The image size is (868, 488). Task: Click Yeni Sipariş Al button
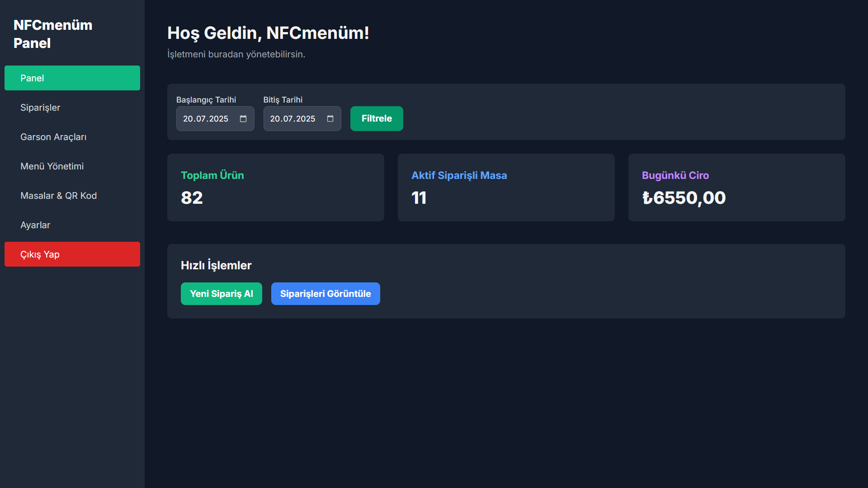click(x=222, y=294)
